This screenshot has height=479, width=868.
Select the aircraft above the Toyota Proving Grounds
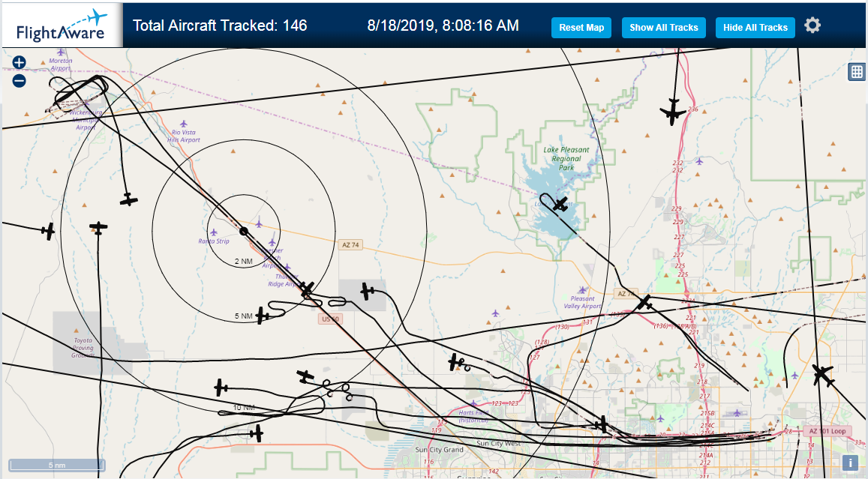coord(98,227)
